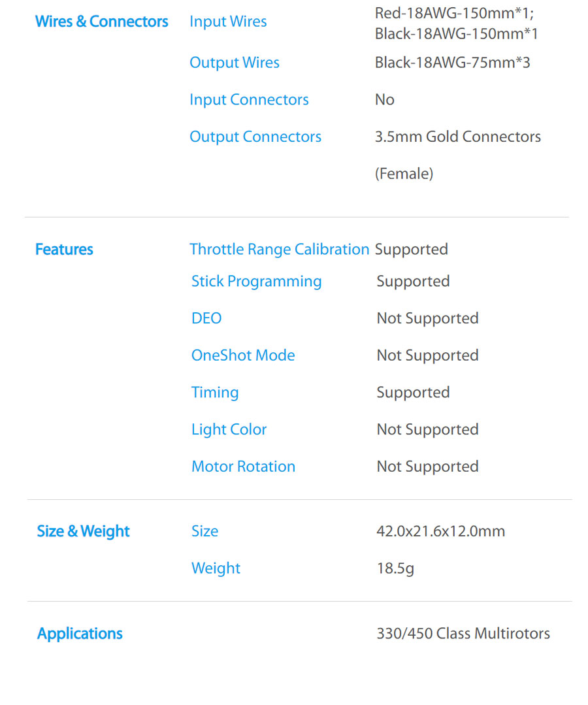
Task: Click the OneShot Mode label
Action: (x=243, y=355)
